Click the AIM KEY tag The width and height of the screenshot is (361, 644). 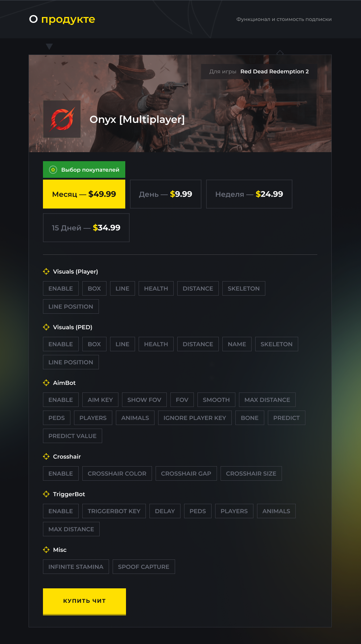[100, 400]
